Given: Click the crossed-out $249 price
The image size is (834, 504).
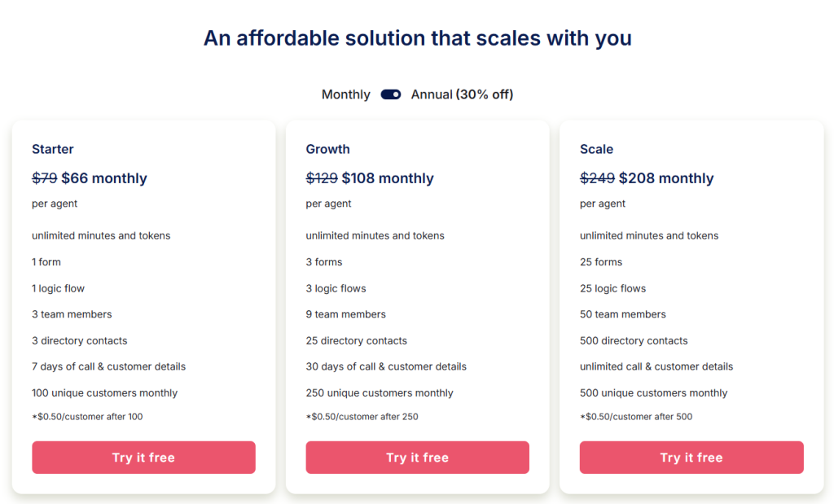Looking at the screenshot, I should click(597, 178).
